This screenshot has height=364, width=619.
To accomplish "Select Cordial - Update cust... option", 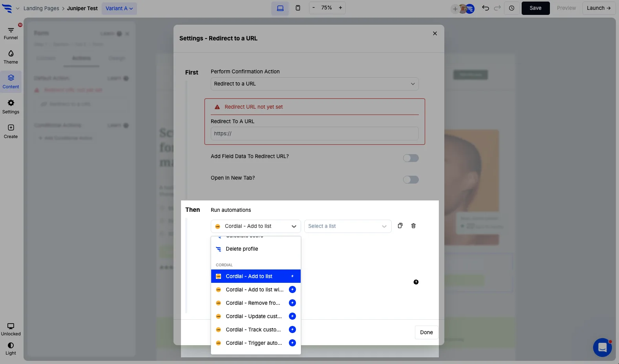I will pyautogui.click(x=256, y=316).
